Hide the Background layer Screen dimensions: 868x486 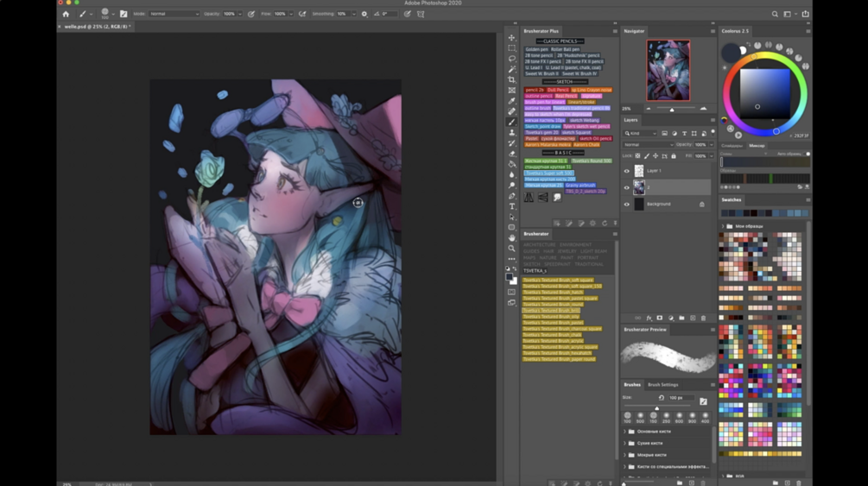[627, 205]
